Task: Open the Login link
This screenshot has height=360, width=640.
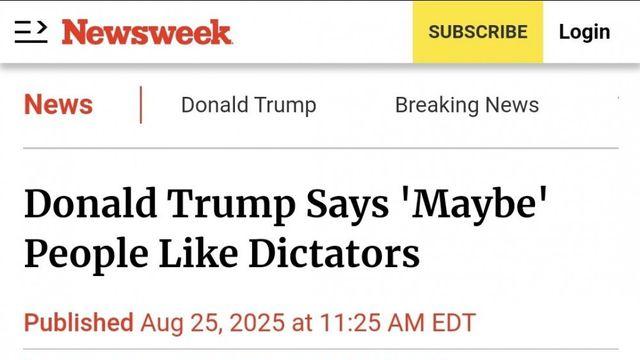Action: [584, 32]
